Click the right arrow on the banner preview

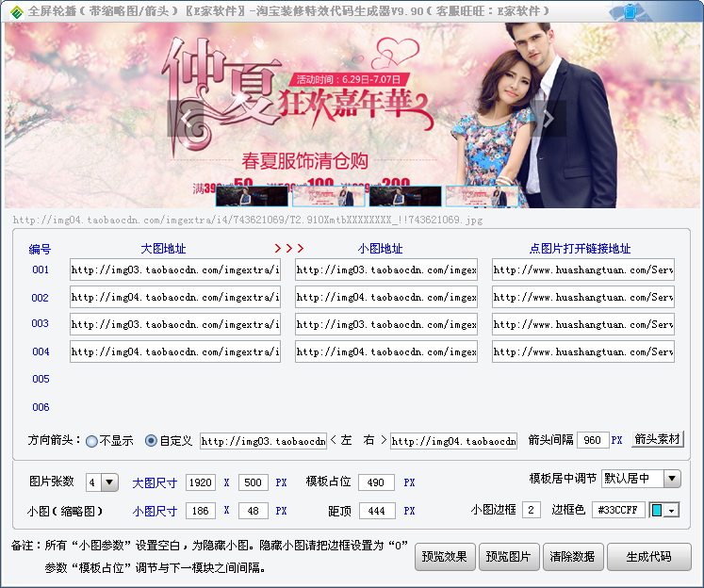pyautogui.click(x=548, y=119)
